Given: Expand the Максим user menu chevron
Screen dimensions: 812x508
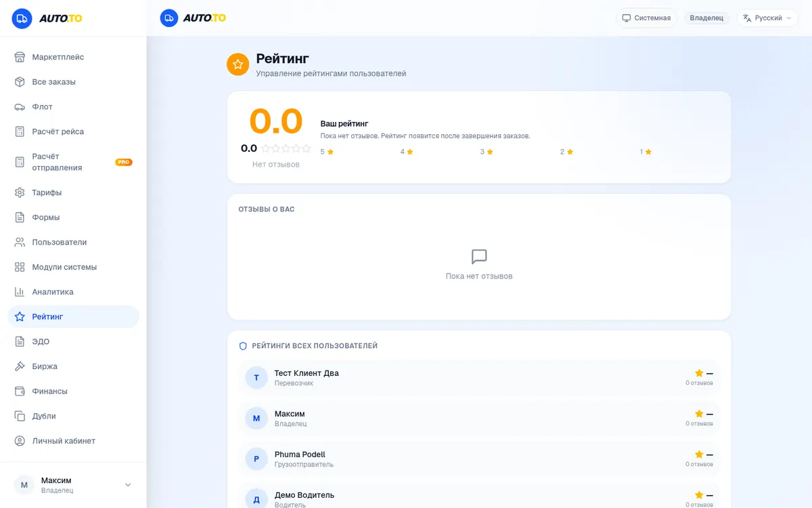Looking at the screenshot, I should click(128, 485).
